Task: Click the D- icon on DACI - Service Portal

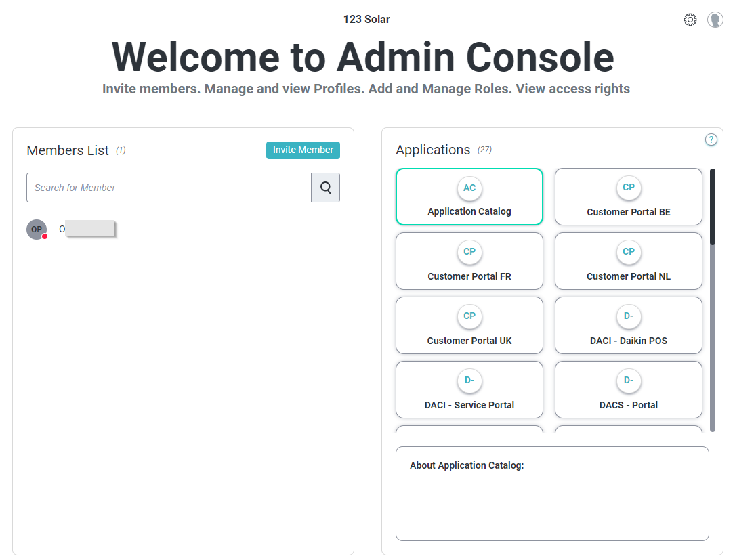Action: [x=469, y=380]
